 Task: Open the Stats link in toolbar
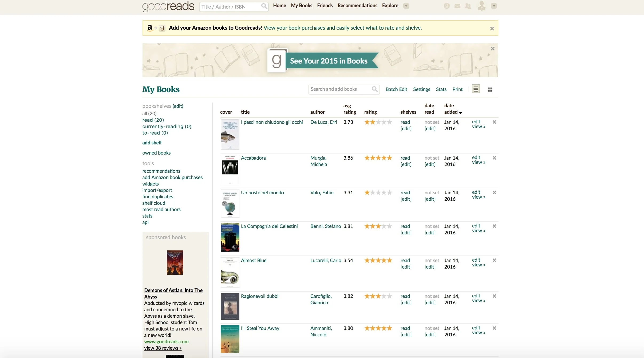[441, 89]
